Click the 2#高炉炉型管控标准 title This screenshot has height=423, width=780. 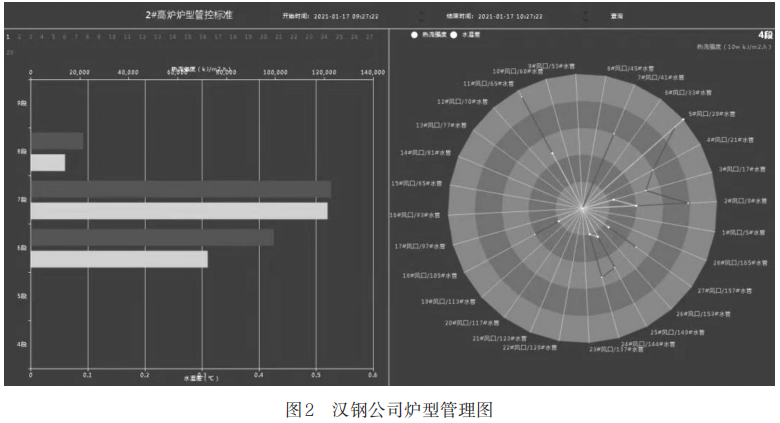(189, 15)
